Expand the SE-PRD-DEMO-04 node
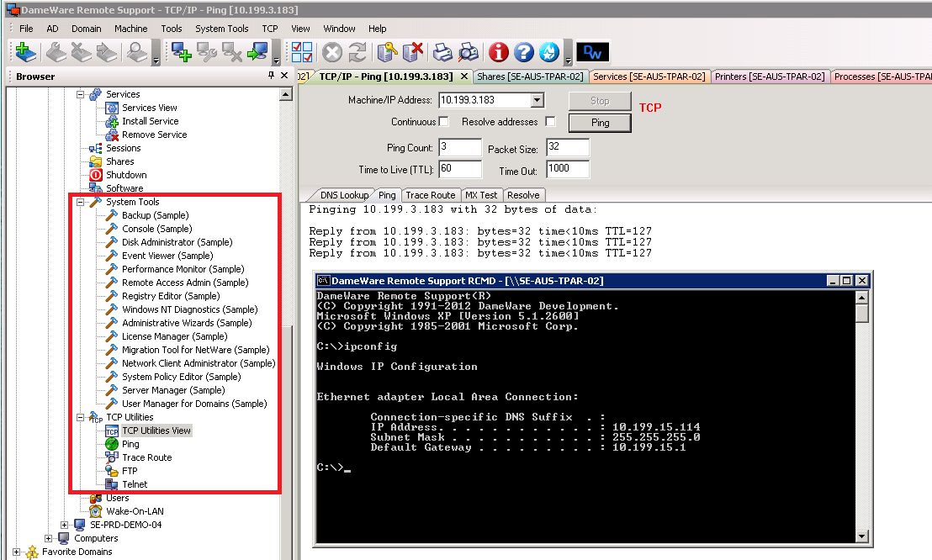Image resolution: width=932 pixels, height=560 pixels. tap(64, 525)
